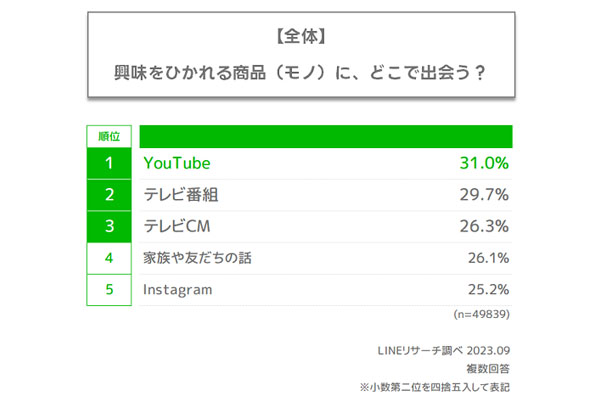
Task: Select the green rank 3 badge
Action: pyautogui.click(x=109, y=226)
